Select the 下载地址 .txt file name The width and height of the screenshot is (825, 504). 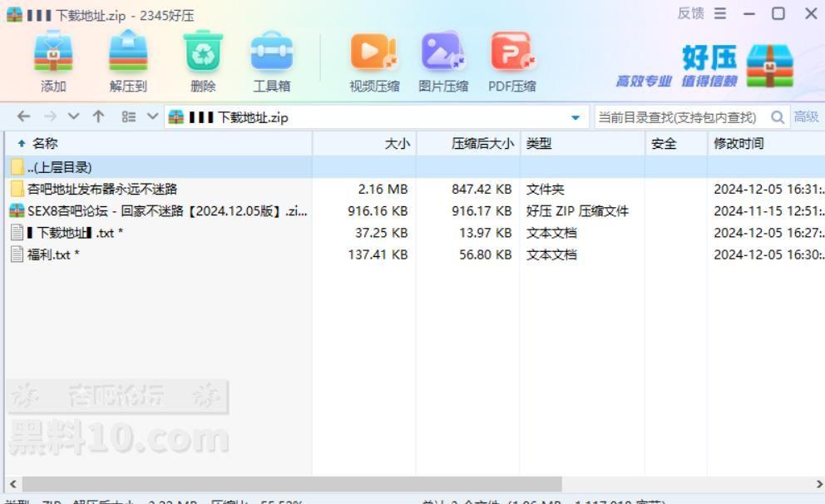pyautogui.click(x=75, y=233)
